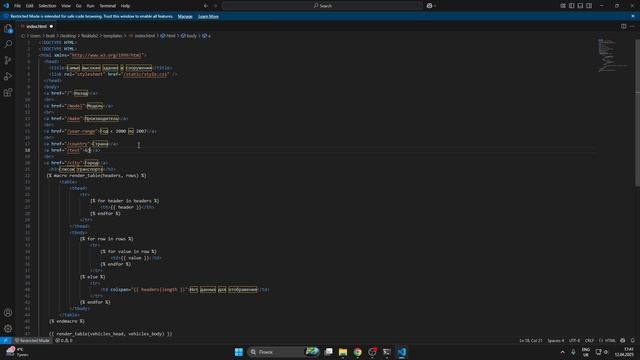
Task: Open the Run menu
Action: point(90,6)
